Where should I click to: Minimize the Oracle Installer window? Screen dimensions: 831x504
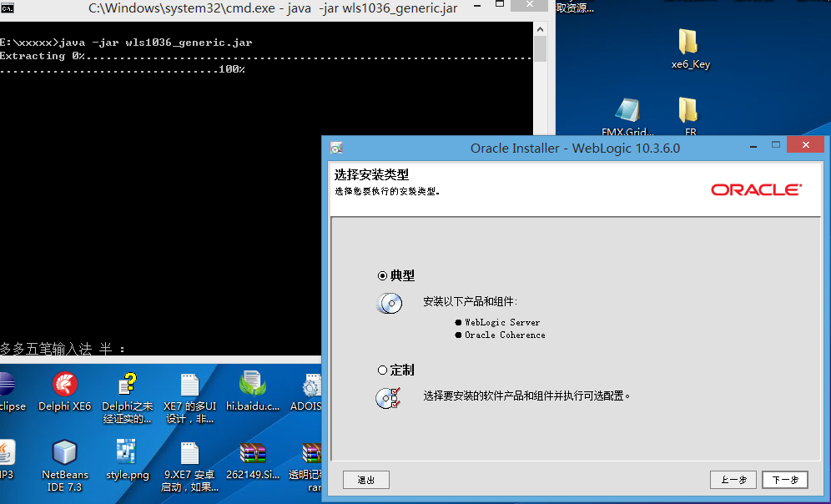tap(753, 145)
